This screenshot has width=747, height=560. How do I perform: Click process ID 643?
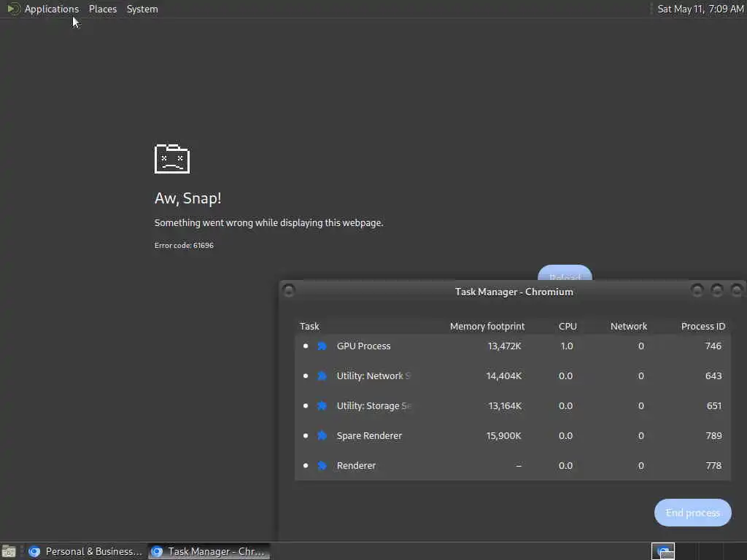713,376
